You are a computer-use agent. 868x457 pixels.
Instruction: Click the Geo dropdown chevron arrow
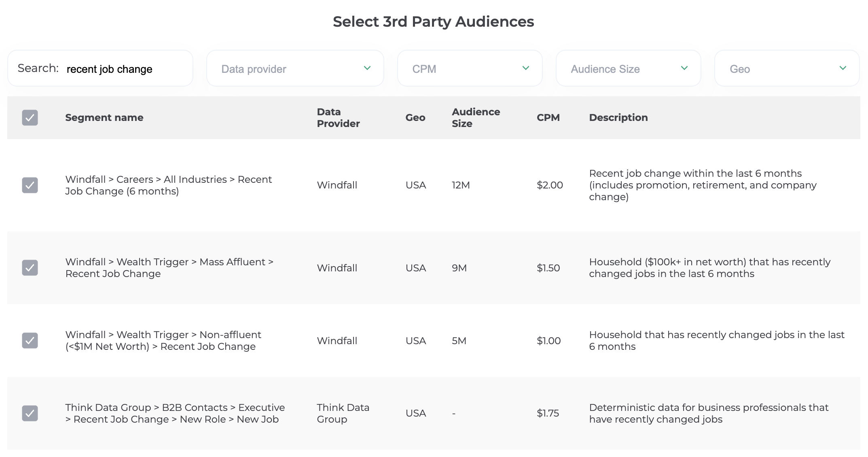point(843,68)
